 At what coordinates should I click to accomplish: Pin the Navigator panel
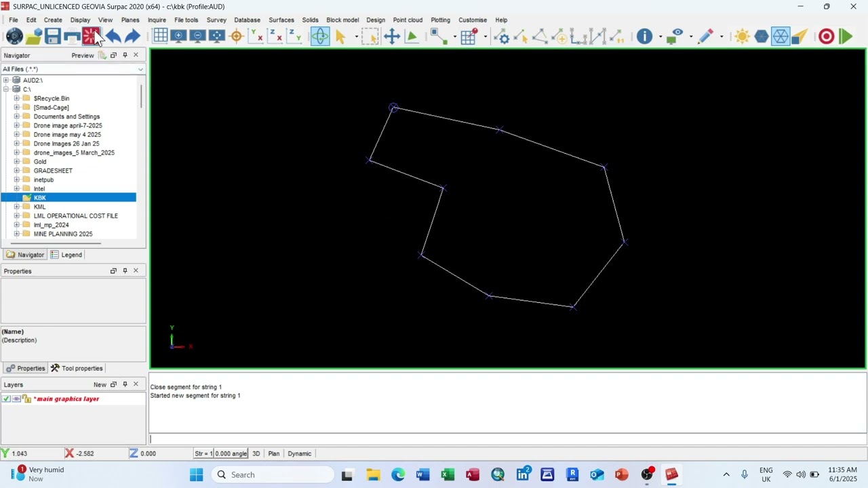point(125,55)
